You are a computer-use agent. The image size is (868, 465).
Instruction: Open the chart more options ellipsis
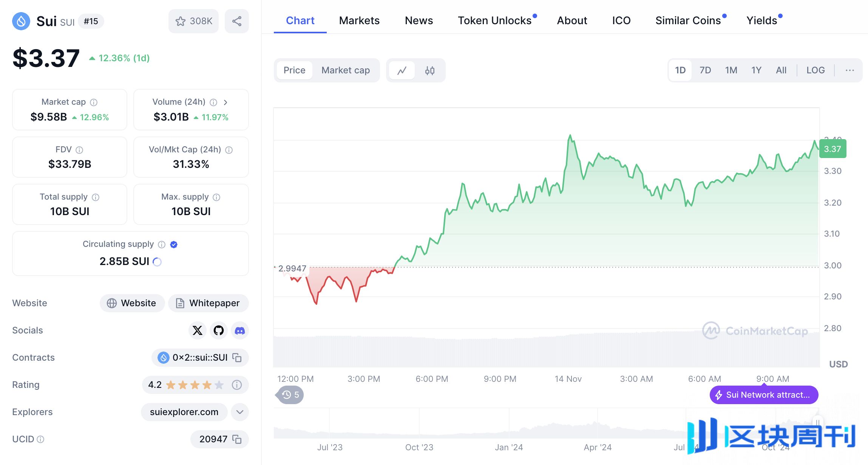(x=850, y=70)
